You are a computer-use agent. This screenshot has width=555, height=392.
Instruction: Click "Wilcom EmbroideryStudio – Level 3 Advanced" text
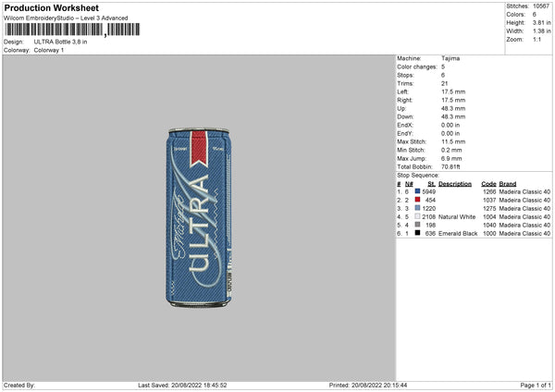pos(66,18)
